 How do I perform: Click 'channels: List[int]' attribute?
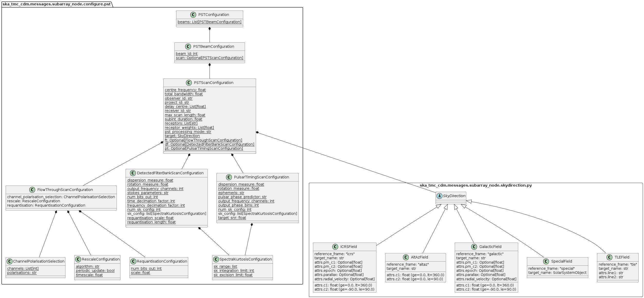click(23, 269)
